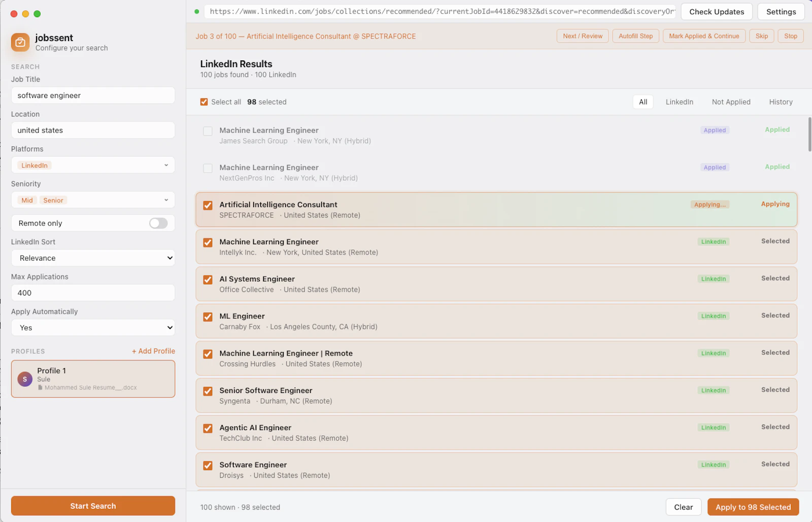Click the results list scrollbar
This screenshot has width=812, height=522.
pyautogui.click(x=809, y=134)
